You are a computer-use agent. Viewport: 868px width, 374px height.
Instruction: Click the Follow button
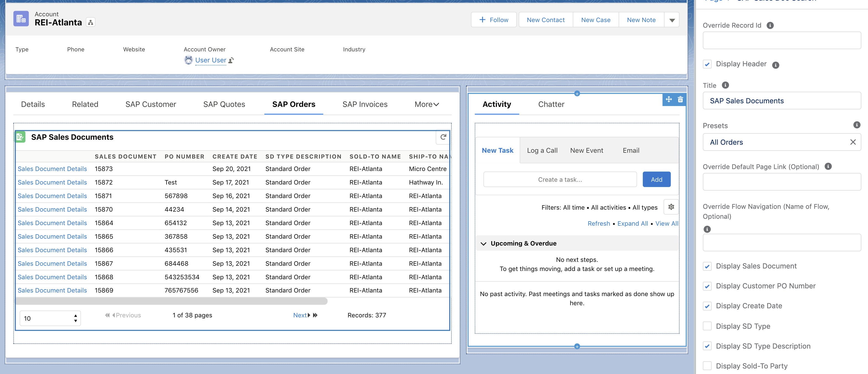[494, 20]
